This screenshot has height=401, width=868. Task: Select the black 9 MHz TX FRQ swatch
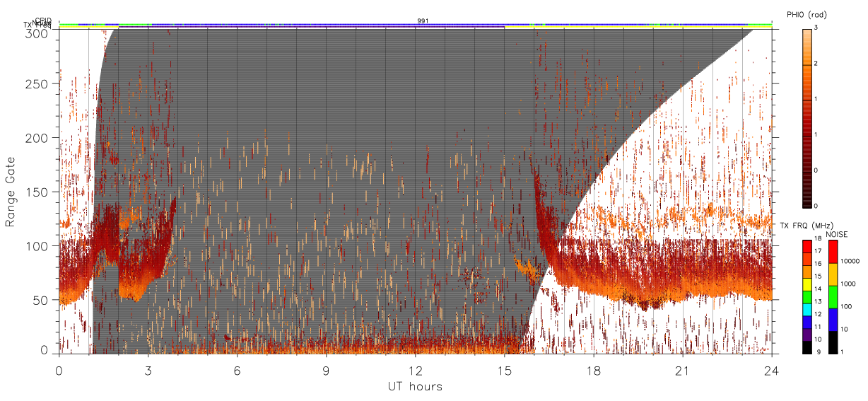click(x=807, y=348)
